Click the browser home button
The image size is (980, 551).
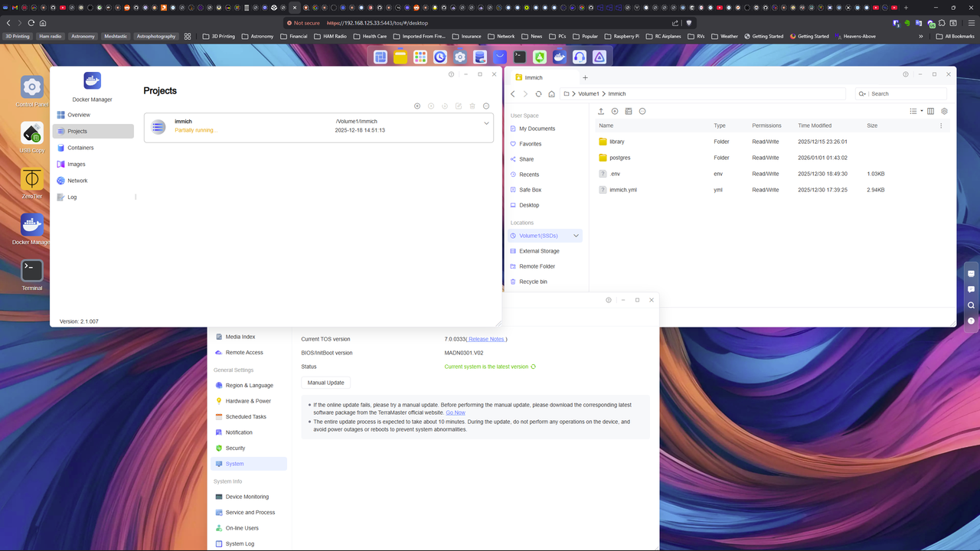click(x=42, y=23)
